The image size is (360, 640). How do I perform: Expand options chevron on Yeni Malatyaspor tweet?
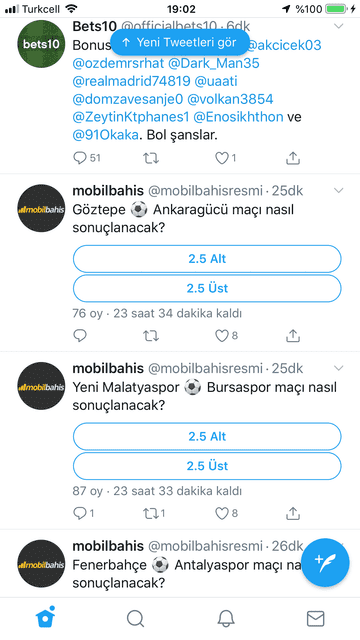(x=338, y=368)
